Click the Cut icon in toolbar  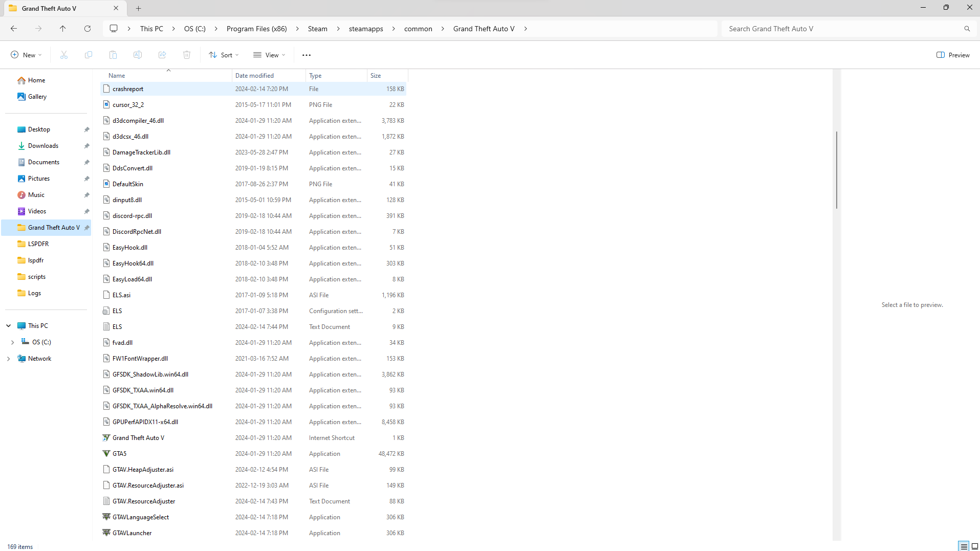[x=64, y=55]
